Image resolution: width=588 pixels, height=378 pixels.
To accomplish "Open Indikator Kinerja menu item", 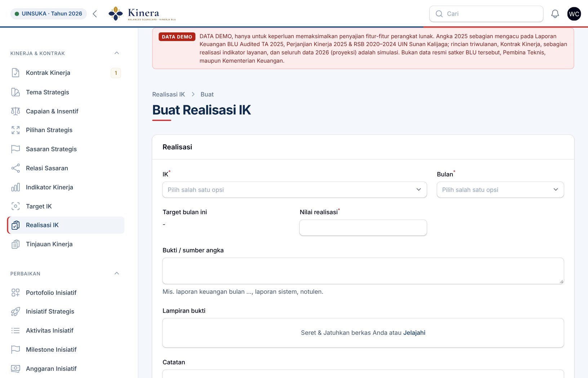I will (x=66, y=187).
